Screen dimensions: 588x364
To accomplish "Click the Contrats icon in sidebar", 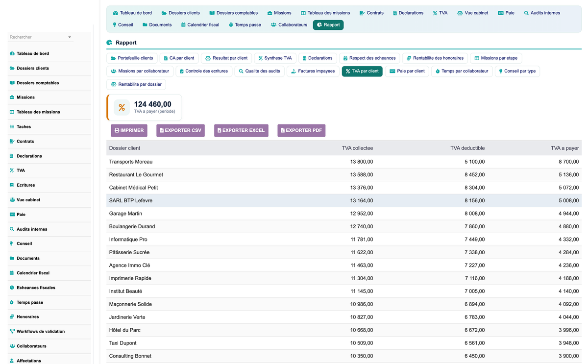I will pos(12,141).
